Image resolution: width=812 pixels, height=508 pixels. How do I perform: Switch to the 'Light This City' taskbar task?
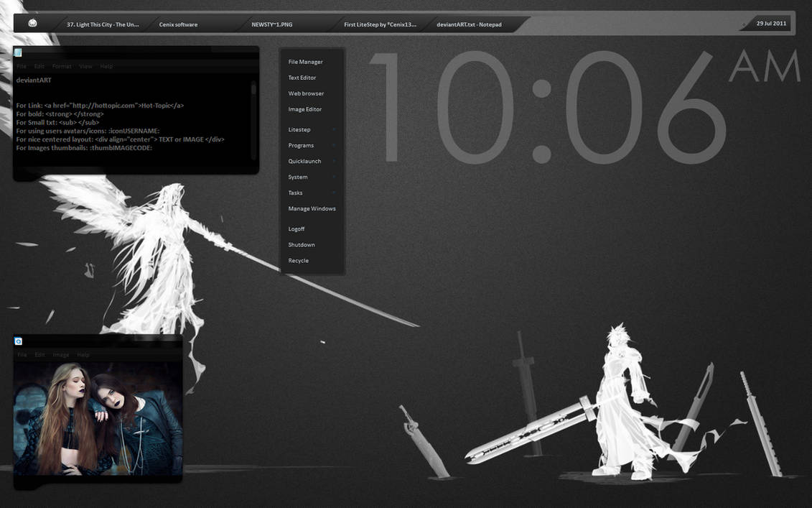coord(103,24)
